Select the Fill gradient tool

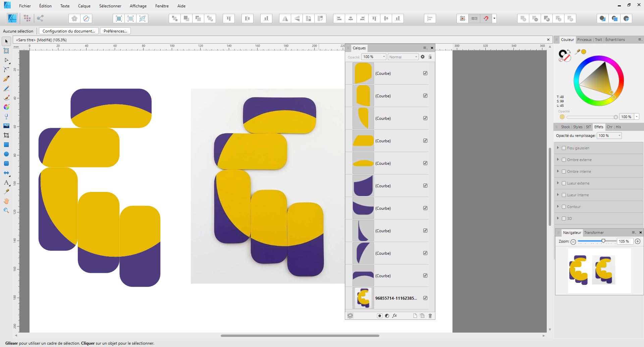coord(6,107)
